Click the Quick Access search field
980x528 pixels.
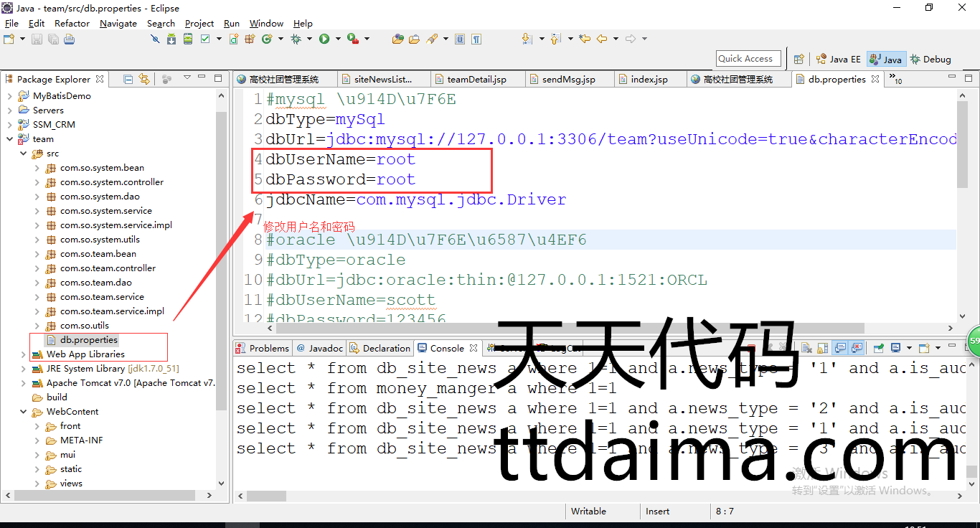point(748,59)
